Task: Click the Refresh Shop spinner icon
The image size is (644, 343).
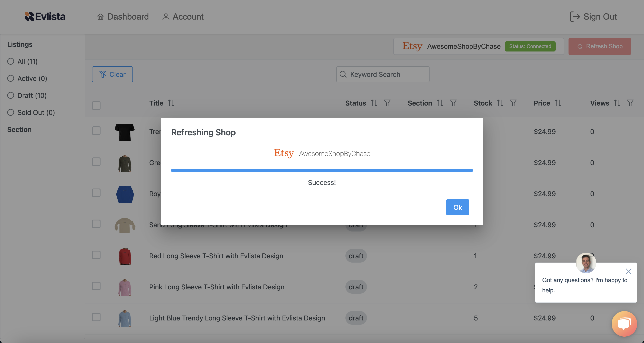Action: tap(580, 46)
